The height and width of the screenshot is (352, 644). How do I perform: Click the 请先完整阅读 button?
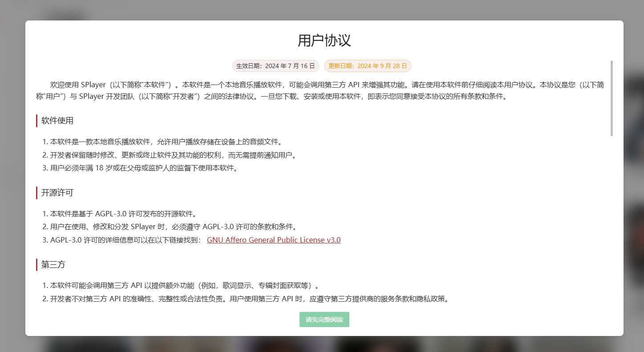coord(324,320)
